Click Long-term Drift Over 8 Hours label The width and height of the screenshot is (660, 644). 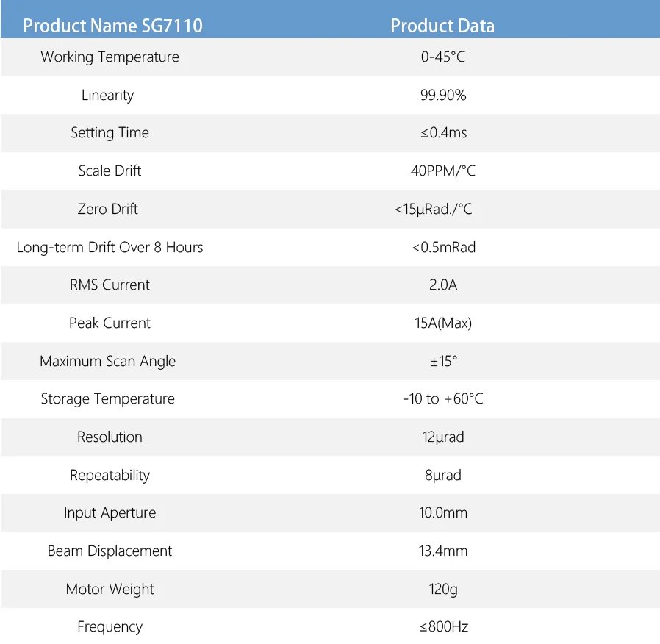(x=110, y=247)
